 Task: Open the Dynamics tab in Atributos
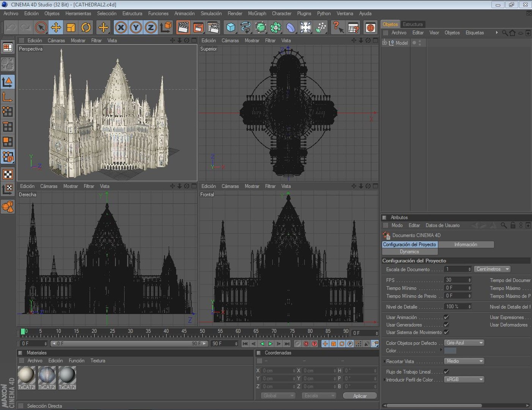409,252
